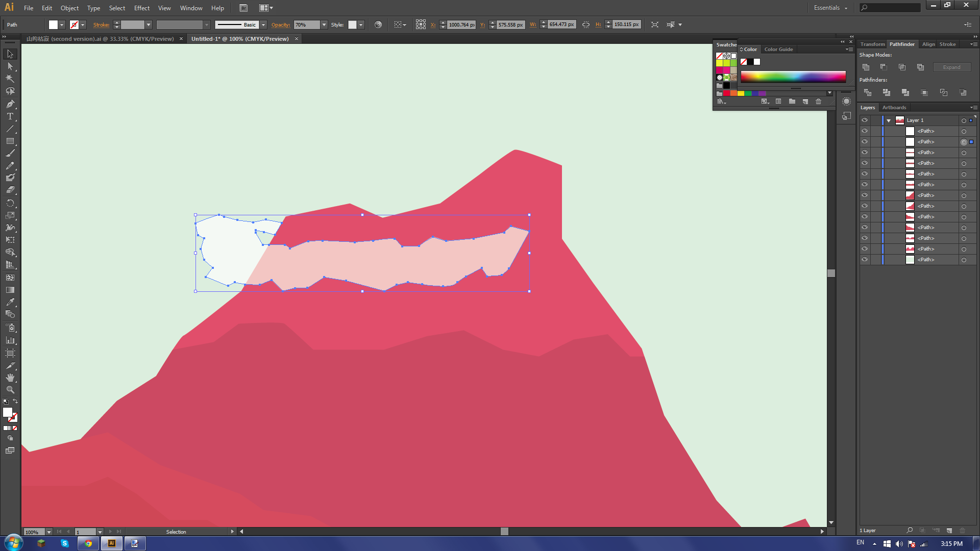Select the Zoom tool
The height and width of the screenshot is (551, 980).
10,390
